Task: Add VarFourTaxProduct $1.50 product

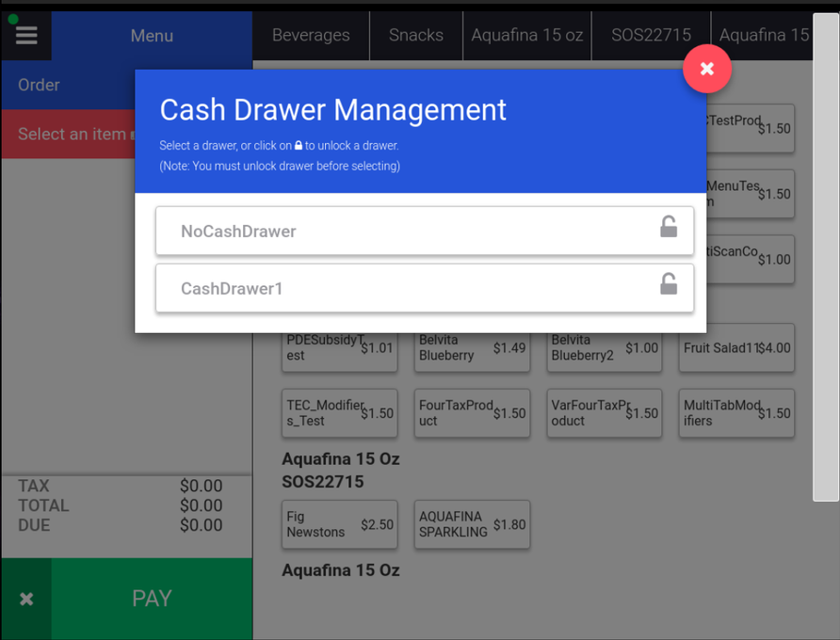Action: point(605,413)
